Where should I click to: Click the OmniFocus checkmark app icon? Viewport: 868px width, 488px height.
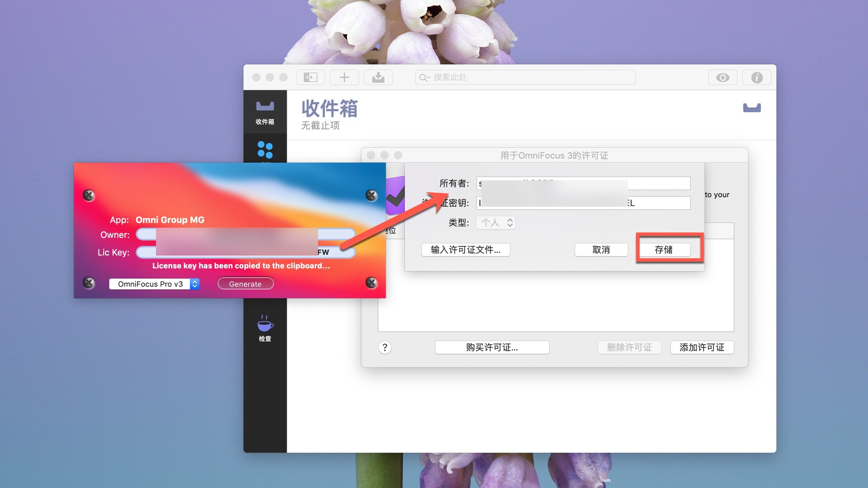(395, 196)
